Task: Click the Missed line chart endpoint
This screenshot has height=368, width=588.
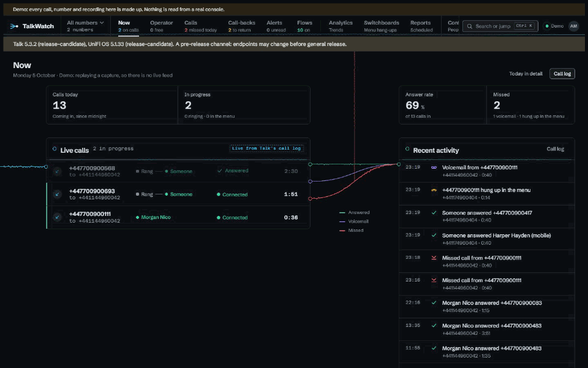Action: [310, 199]
